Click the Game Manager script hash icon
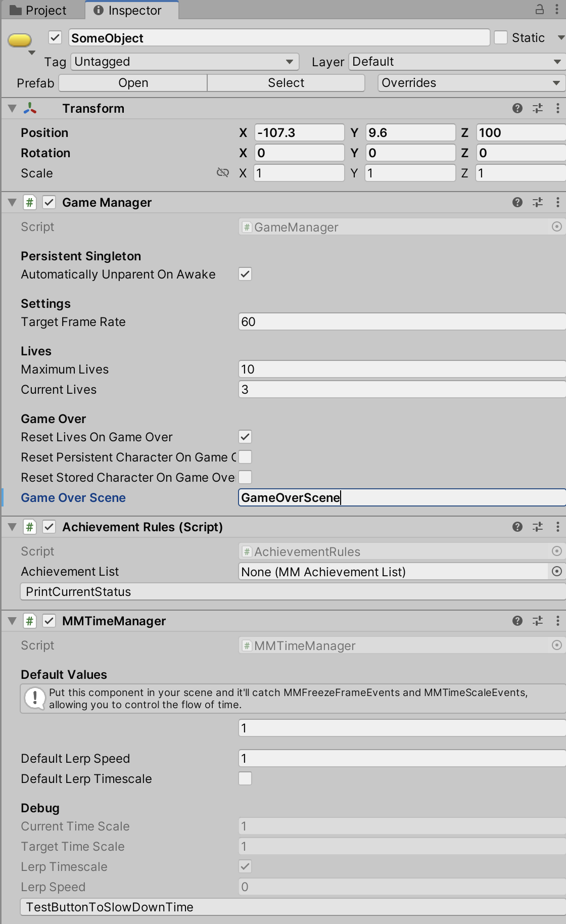Screen dimensions: 566x924 [x=30, y=202]
